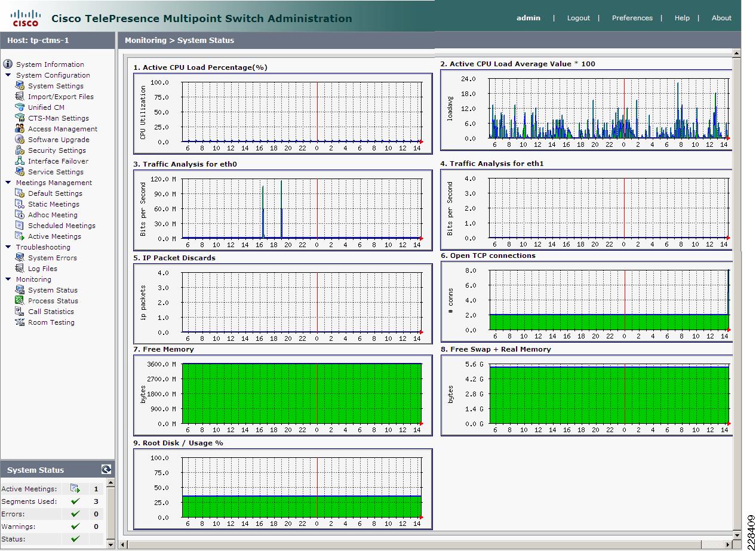
Task: Click the Access Management icon
Action: (x=20, y=129)
